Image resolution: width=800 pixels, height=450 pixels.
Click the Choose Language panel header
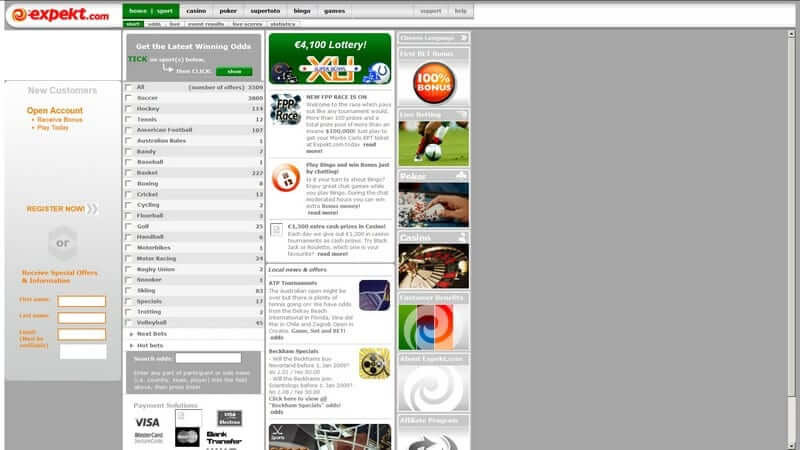[434, 38]
